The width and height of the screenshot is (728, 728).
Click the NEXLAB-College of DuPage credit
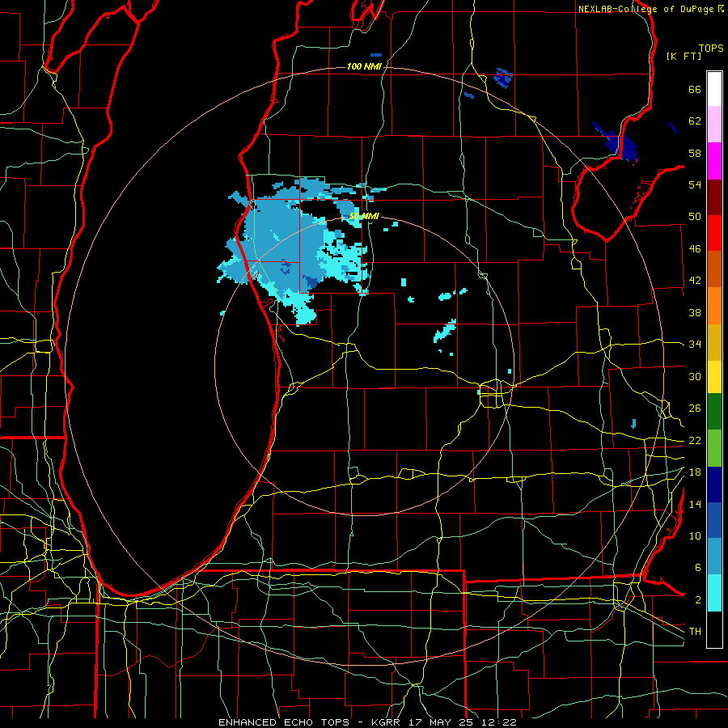(645, 9)
